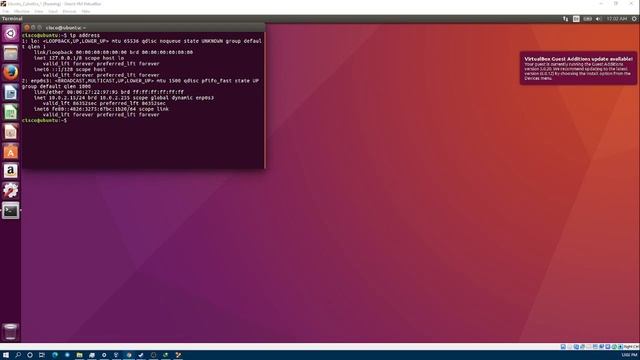Click the link/loopback address line

click(x=113, y=52)
